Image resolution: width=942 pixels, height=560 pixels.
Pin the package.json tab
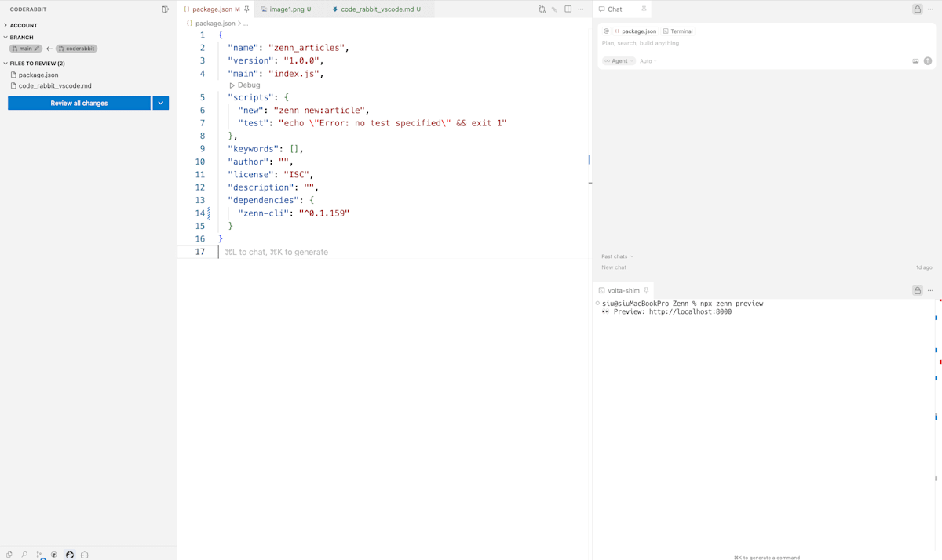pyautogui.click(x=246, y=9)
